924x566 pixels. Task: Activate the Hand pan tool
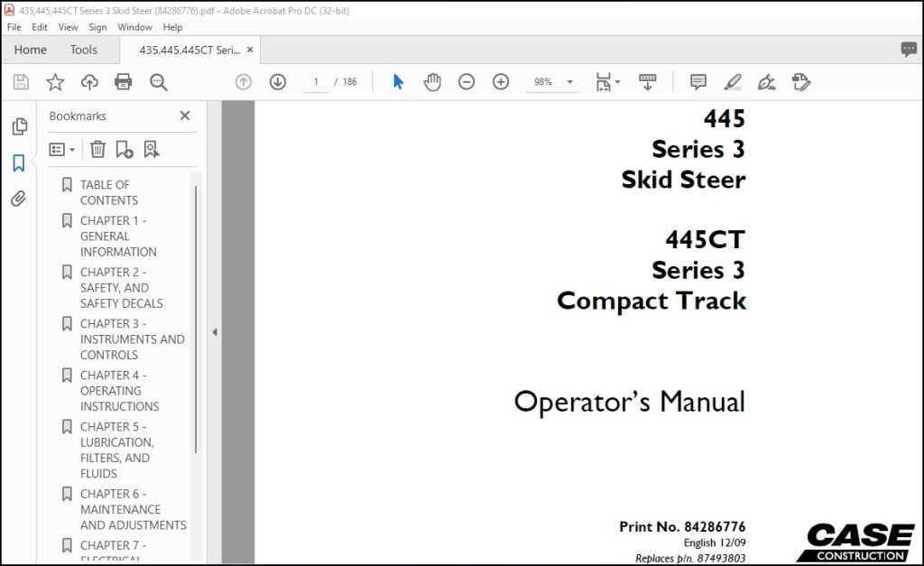pyautogui.click(x=432, y=82)
